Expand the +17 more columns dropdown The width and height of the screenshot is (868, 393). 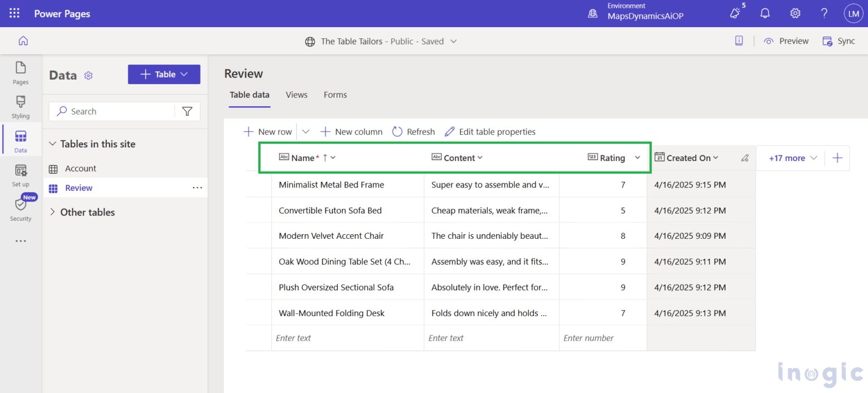[x=790, y=158]
